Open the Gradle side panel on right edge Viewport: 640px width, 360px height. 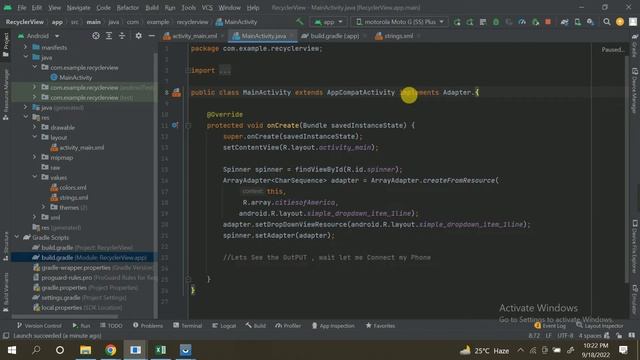point(635,45)
